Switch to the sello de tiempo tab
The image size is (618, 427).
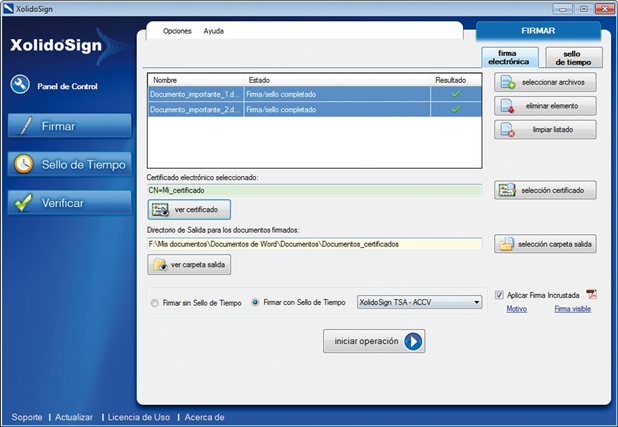tap(574, 58)
